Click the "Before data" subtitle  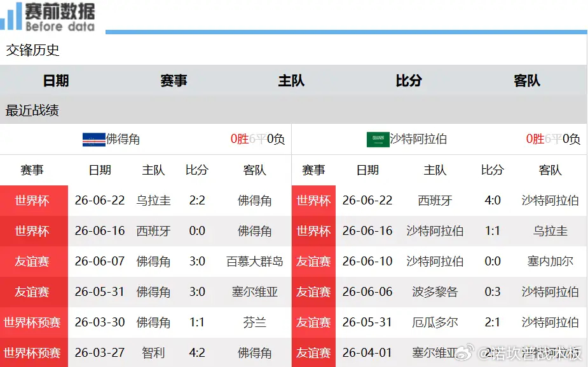coord(60,27)
